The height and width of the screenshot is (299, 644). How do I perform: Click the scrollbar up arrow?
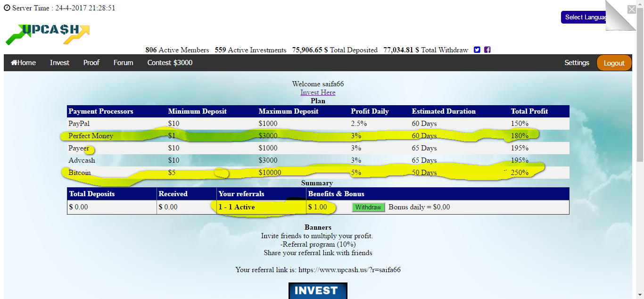(x=640, y=4)
